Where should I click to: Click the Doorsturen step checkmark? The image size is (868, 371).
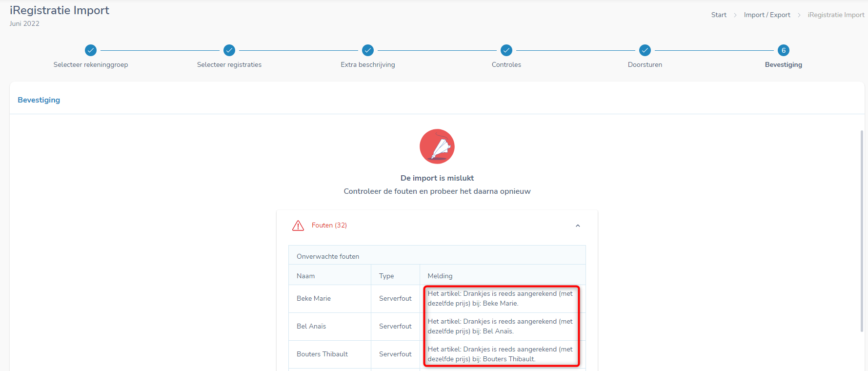click(x=645, y=50)
